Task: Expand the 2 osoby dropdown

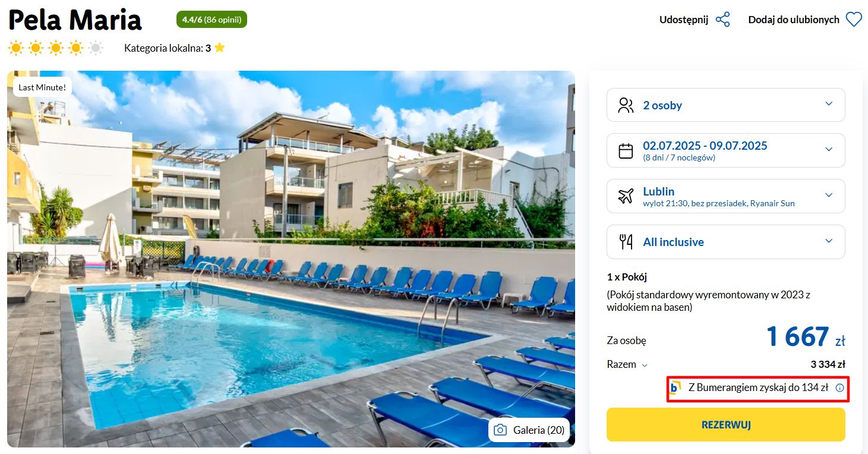Action: point(725,105)
